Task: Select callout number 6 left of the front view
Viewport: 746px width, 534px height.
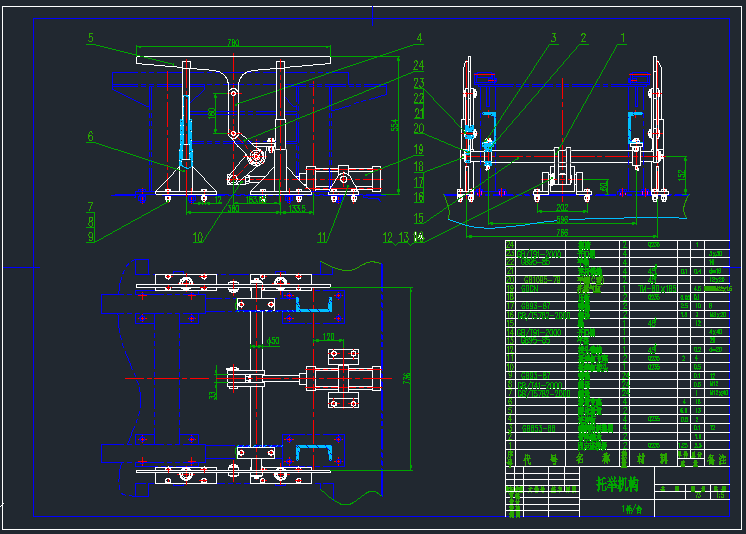Action: coord(90,137)
